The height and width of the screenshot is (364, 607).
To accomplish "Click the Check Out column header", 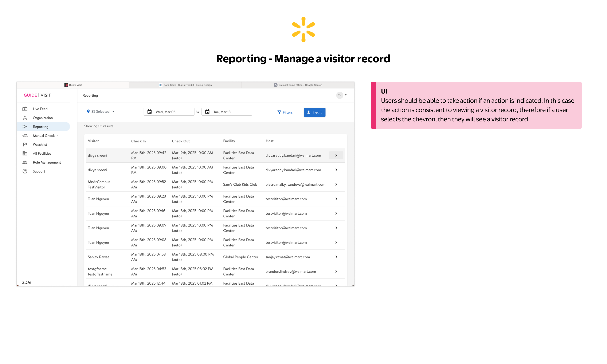I will pos(181,141).
